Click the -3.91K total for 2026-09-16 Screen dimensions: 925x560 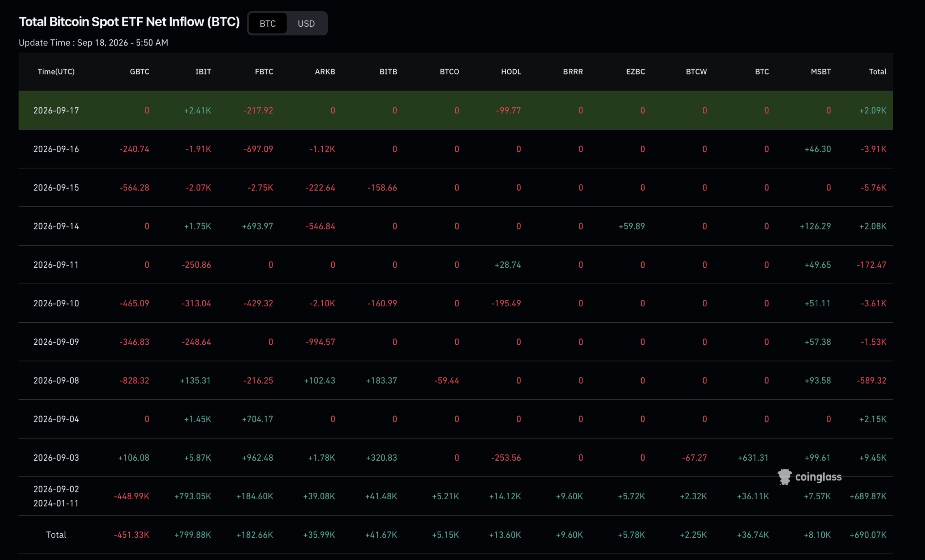point(874,149)
